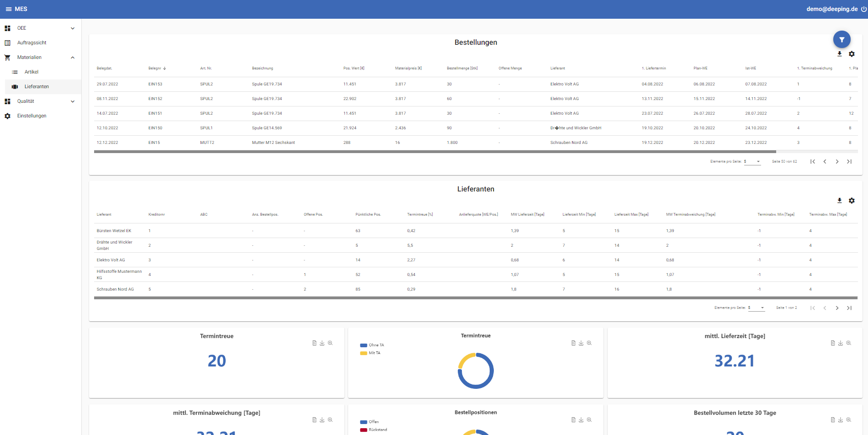Open the Elemente pro Seite dropdown
Image resolution: width=868 pixels, height=435 pixels.
(752, 161)
